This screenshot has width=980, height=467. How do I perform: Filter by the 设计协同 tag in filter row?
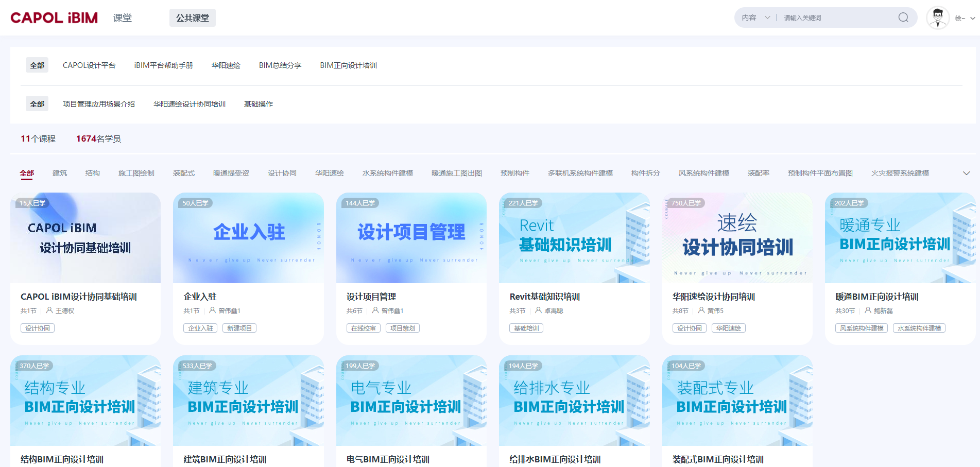282,173
